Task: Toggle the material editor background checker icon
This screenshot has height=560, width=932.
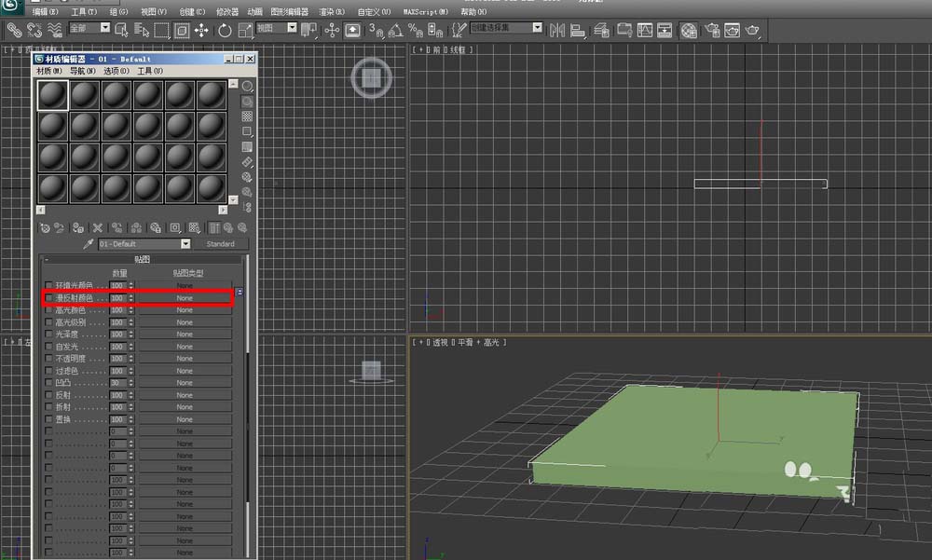Action: pos(247,116)
